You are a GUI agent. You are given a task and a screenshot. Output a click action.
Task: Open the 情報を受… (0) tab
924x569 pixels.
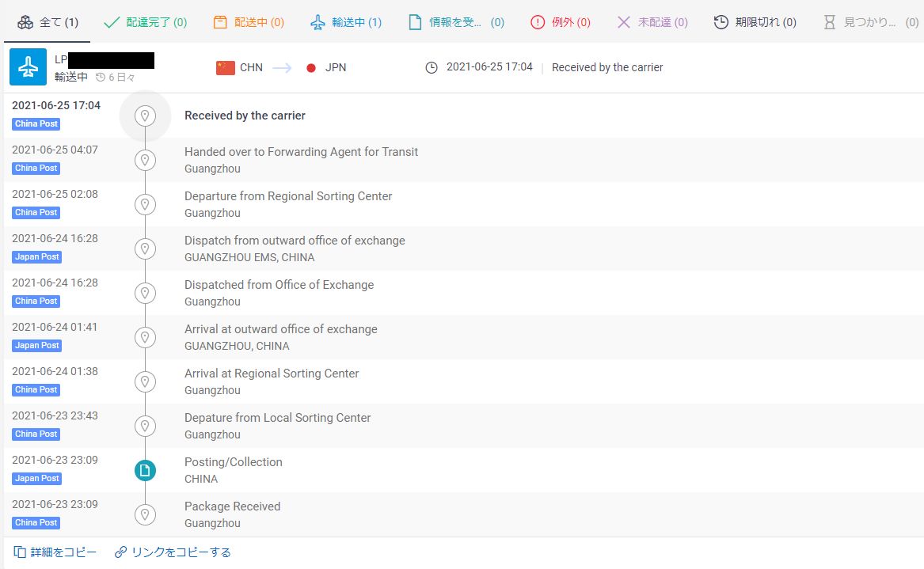click(x=456, y=22)
